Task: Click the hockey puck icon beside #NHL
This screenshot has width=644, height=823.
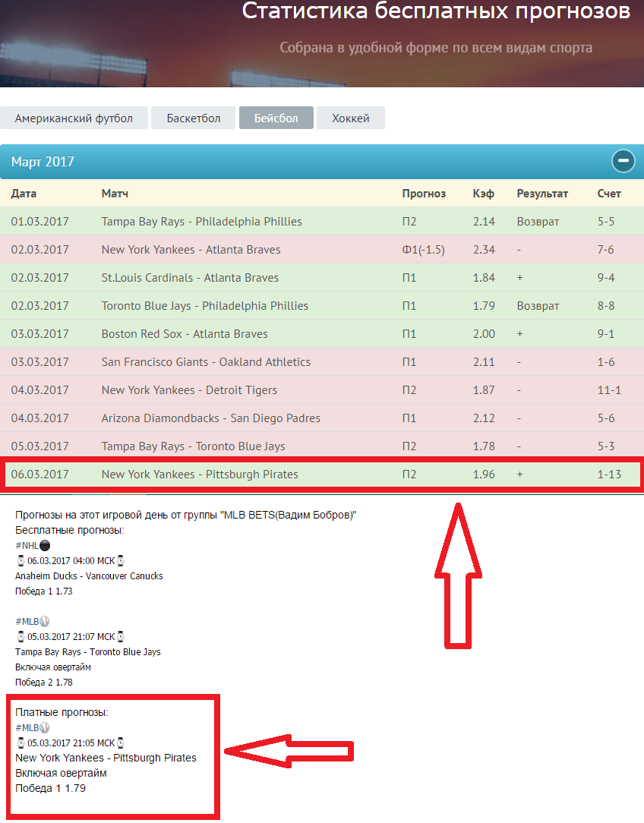Action: (45, 545)
